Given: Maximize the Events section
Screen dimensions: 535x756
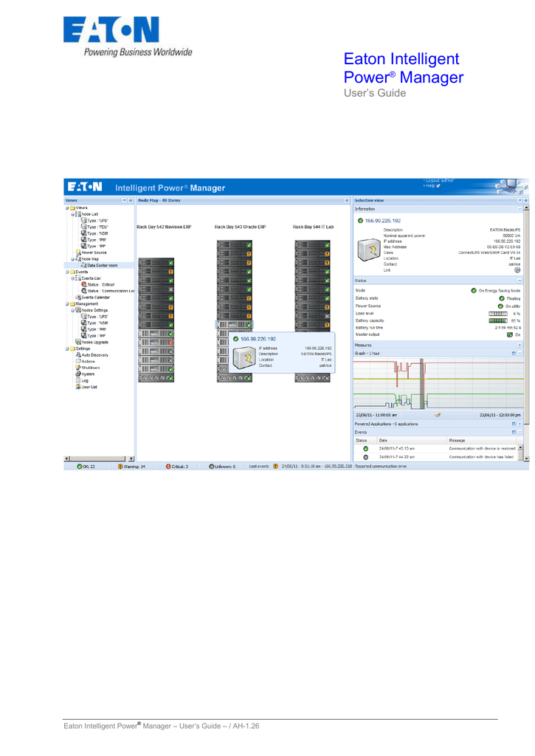Looking at the screenshot, I should [514, 432].
